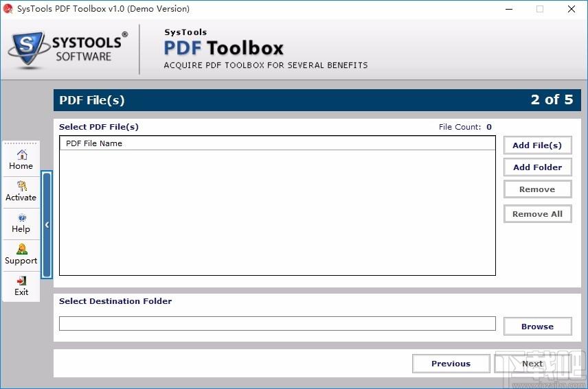
Task: Open the Activate key icon
Action: point(21,186)
